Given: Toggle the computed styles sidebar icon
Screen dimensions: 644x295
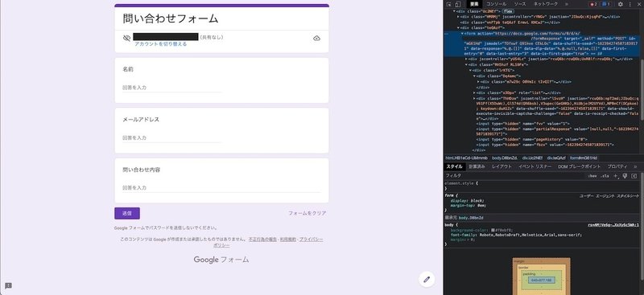Looking at the screenshot, I should [x=634, y=175].
